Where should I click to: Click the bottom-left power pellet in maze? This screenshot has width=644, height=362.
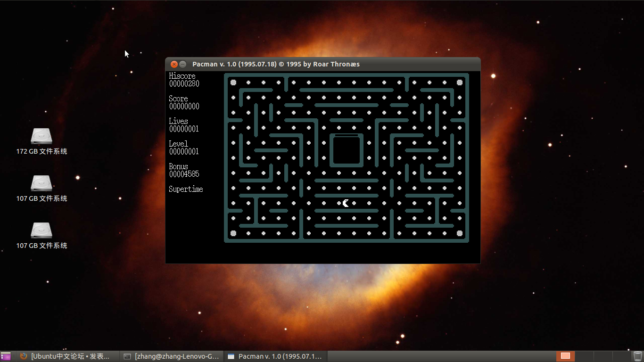coord(233,233)
